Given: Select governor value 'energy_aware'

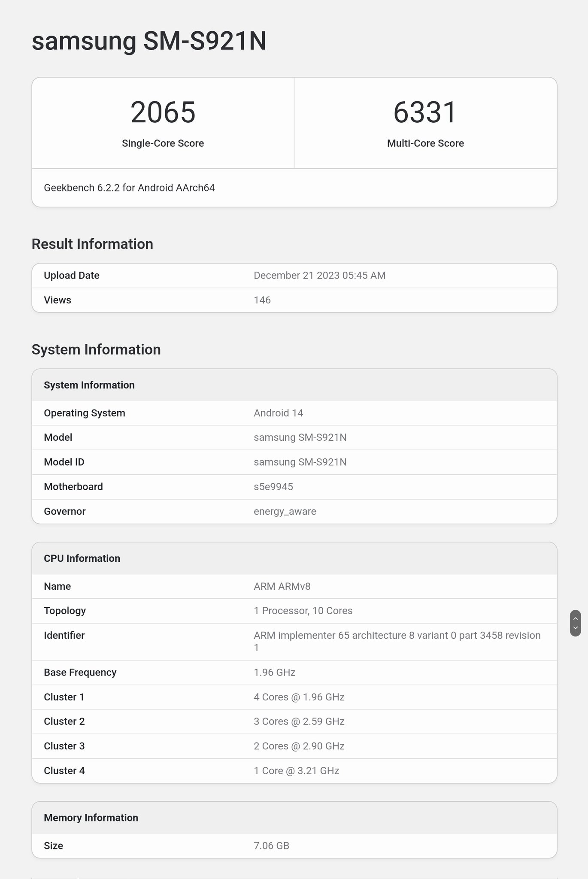Looking at the screenshot, I should 285,512.
